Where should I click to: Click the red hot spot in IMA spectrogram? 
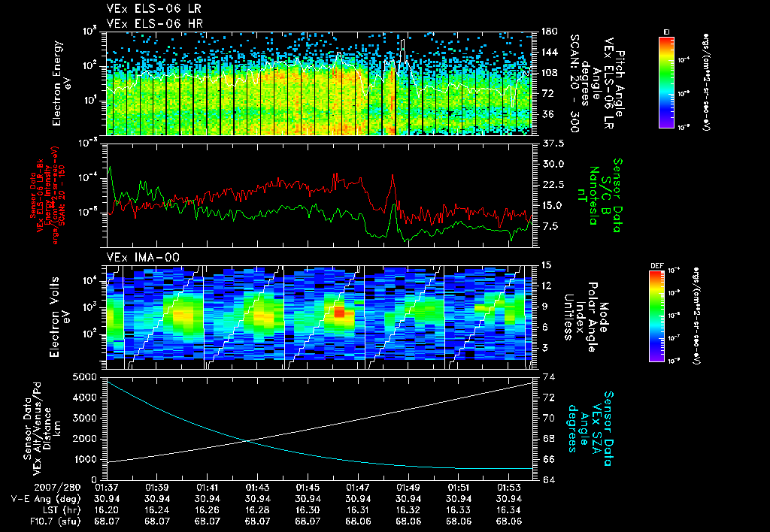pyautogui.click(x=339, y=312)
